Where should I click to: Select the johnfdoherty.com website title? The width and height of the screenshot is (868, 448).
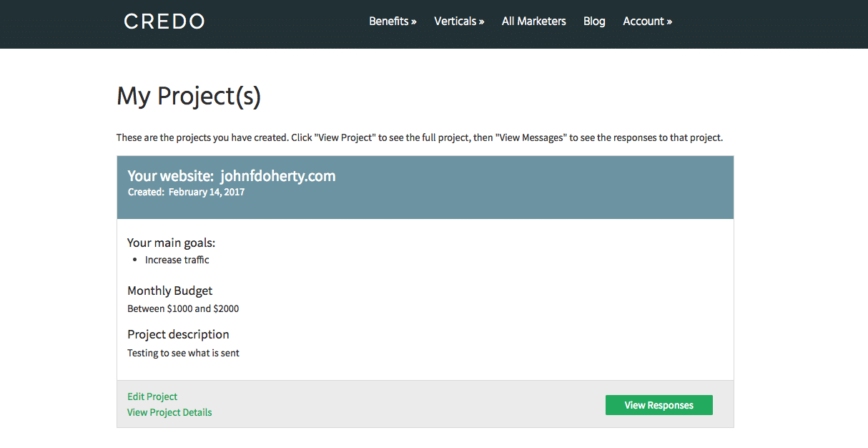tap(278, 175)
